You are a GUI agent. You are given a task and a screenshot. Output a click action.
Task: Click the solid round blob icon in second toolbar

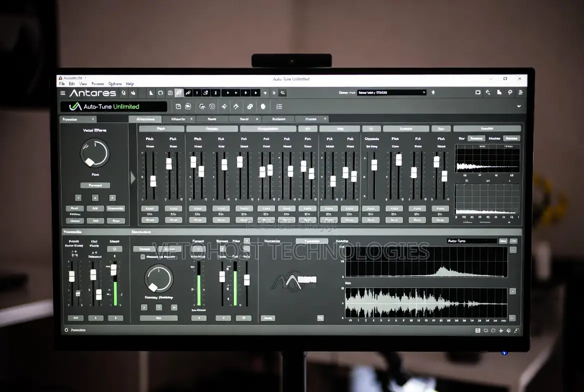coord(263,106)
